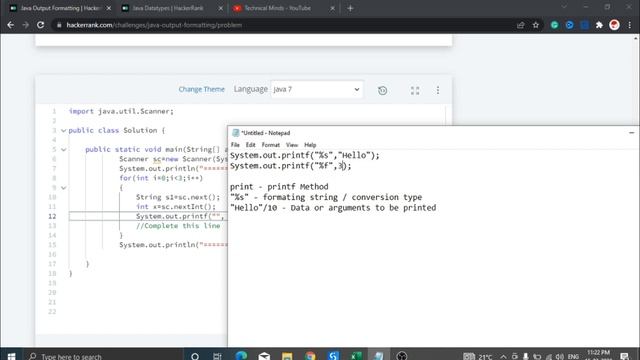Click the volume icon in system tray
This screenshot has height=360, width=640.
tap(560, 357)
